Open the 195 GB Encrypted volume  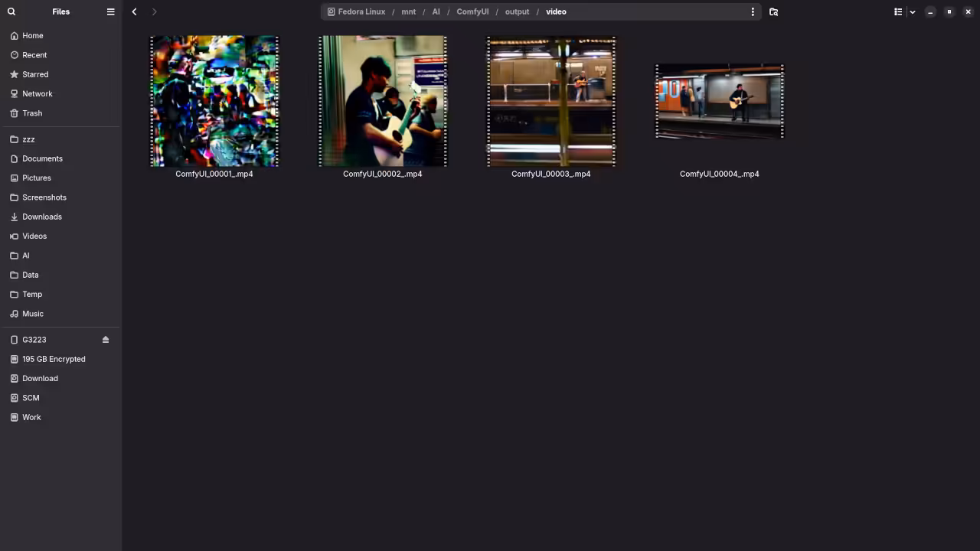tap(54, 359)
